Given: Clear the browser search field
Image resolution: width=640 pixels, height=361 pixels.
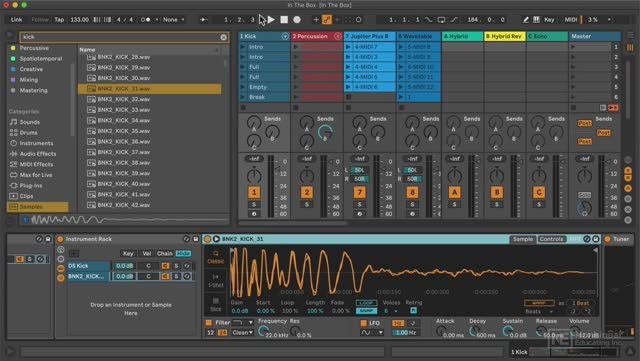Looking at the screenshot, I should pos(223,37).
